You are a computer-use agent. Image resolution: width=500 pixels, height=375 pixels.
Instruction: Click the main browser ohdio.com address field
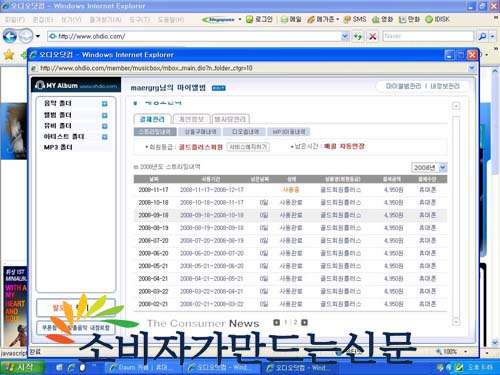click(193, 36)
